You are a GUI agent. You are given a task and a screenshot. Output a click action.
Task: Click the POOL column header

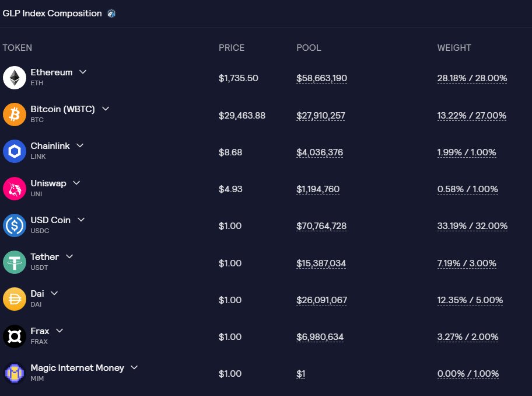coord(309,48)
